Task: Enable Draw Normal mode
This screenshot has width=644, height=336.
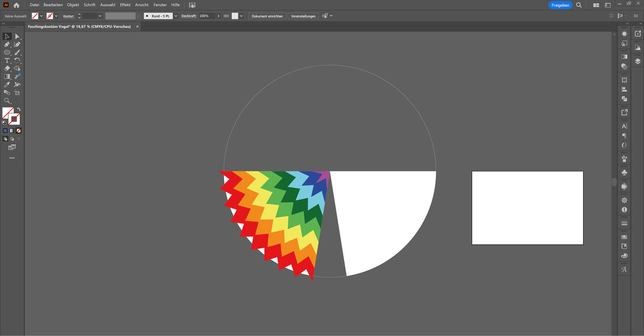Action: tap(5, 139)
